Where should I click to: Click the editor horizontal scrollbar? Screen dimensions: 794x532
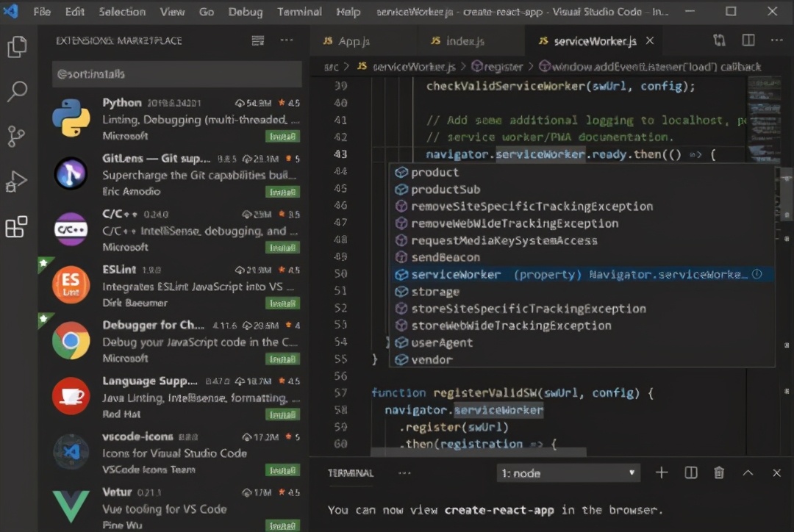pyautogui.click(x=479, y=451)
